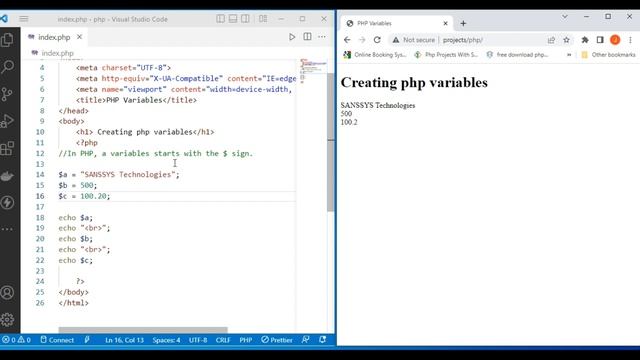This screenshot has height=360, width=640.
Task: Bookmark this page with the star
Action: point(566,40)
